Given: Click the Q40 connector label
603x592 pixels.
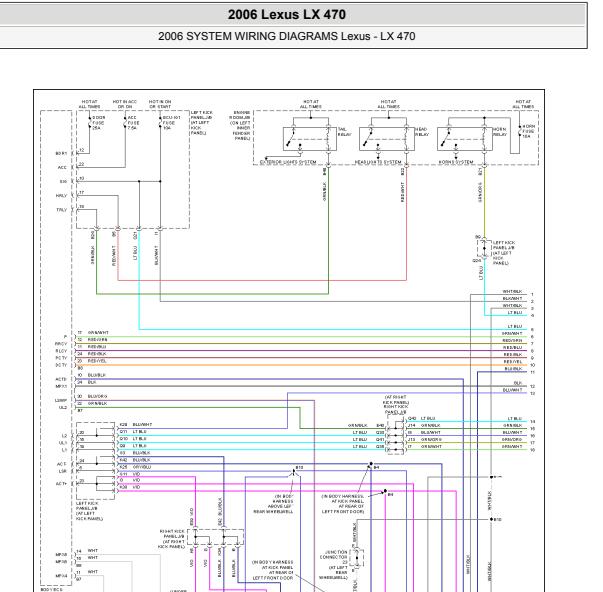Looking at the screenshot, I should click(x=412, y=418).
